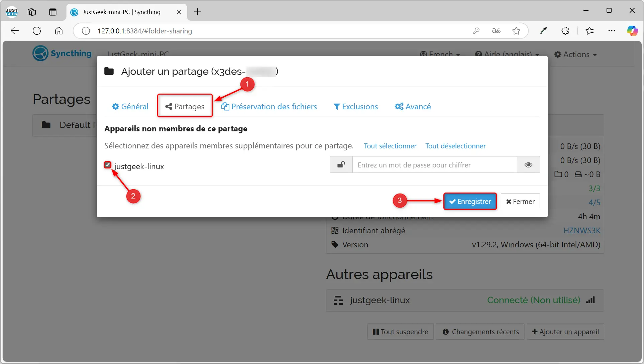Click Tout déselectionner link

[x=455, y=146]
